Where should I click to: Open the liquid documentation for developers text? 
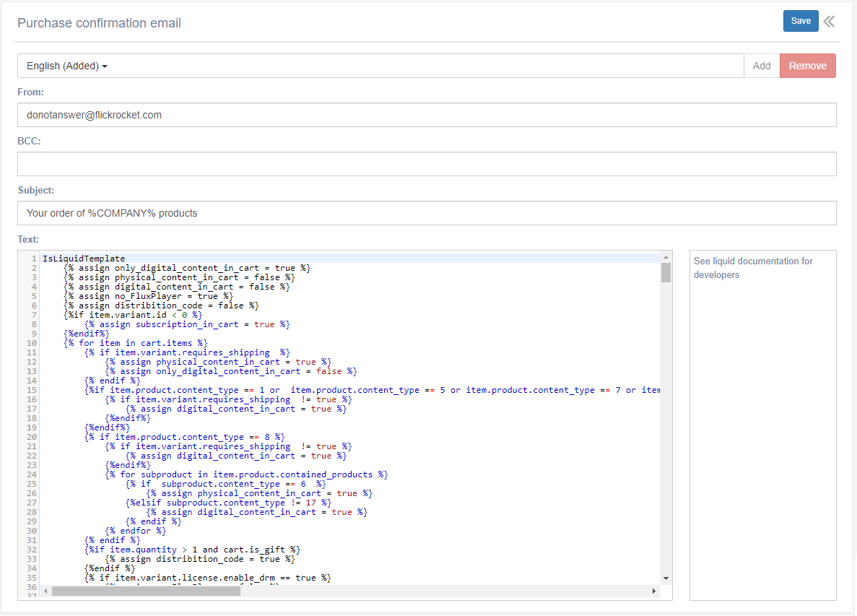[x=752, y=267]
